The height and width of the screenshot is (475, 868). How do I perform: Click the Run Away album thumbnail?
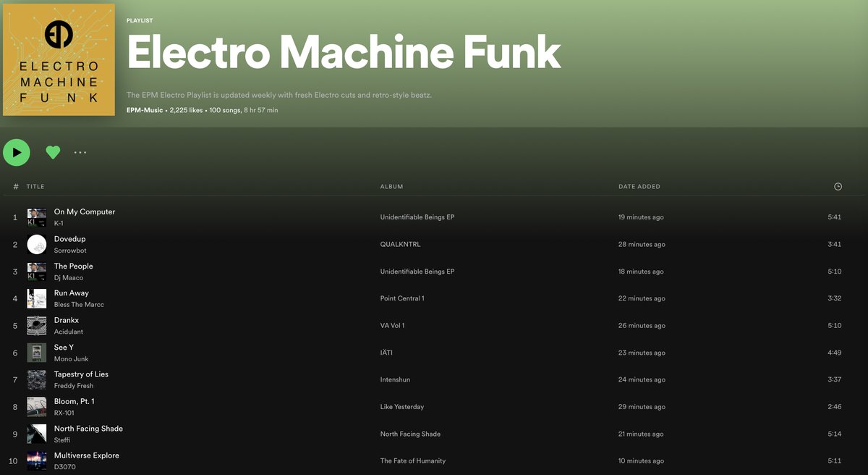[x=37, y=298]
